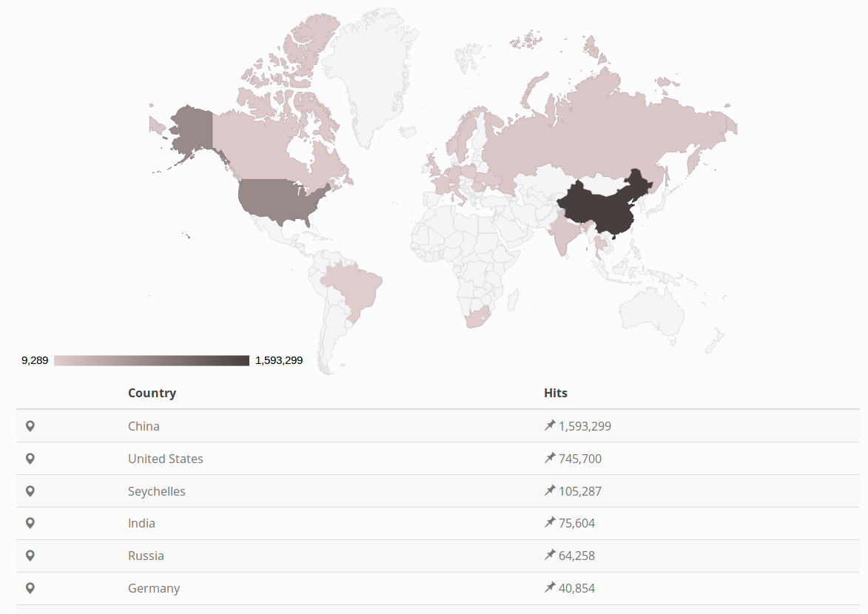Screen dimensions: 868x614
Task: Select the Hits column header
Action: 556,393
